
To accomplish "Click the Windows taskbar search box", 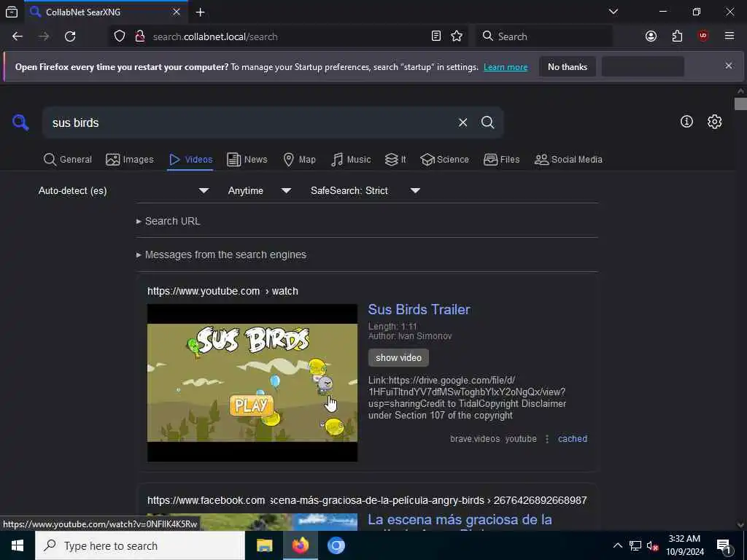I will (140, 545).
